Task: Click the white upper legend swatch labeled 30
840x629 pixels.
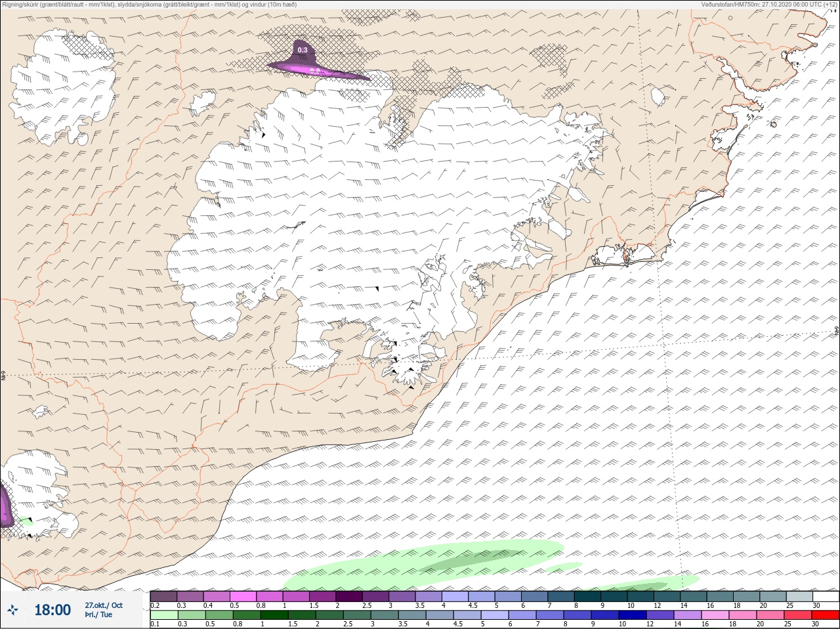Action: click(826, 596)
